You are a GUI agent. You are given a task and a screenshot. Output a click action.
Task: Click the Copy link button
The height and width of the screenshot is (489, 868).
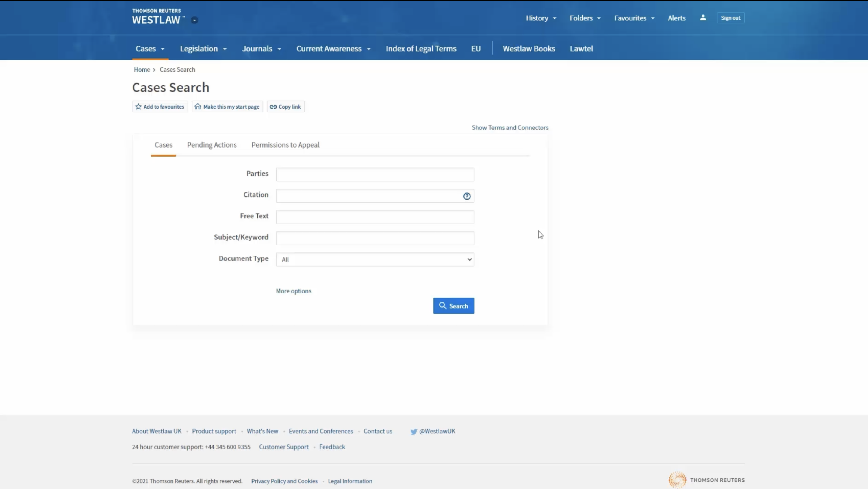(286, 107)
